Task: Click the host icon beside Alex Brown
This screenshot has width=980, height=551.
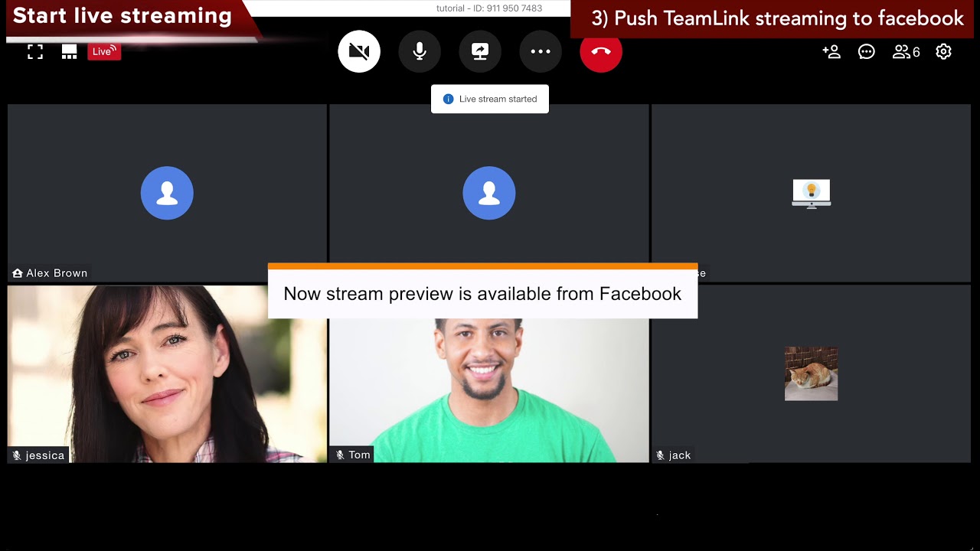Action: click(x=18, y=273)
